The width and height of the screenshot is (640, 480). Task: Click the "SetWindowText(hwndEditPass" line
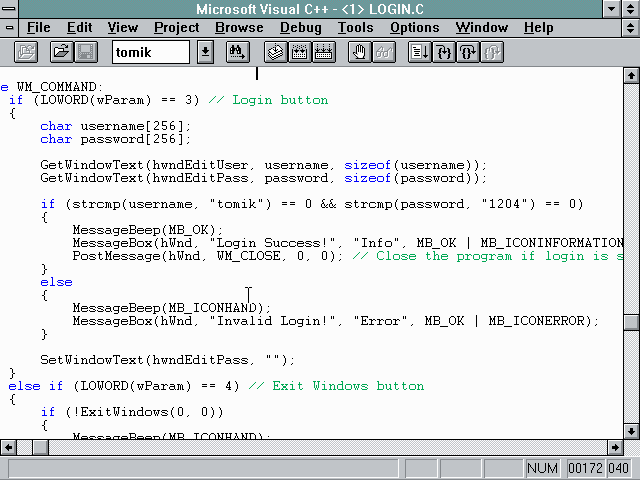[167, 360]
